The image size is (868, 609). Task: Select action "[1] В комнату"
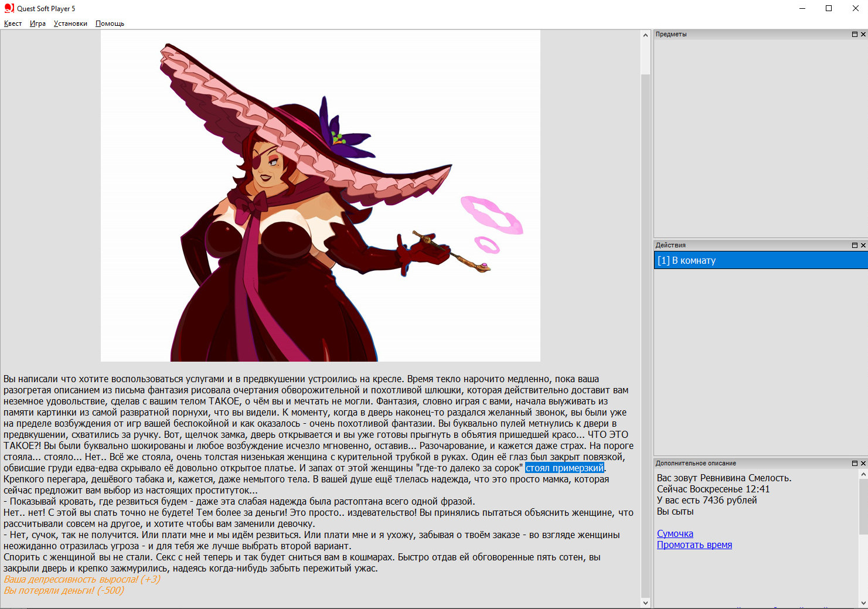761,260
